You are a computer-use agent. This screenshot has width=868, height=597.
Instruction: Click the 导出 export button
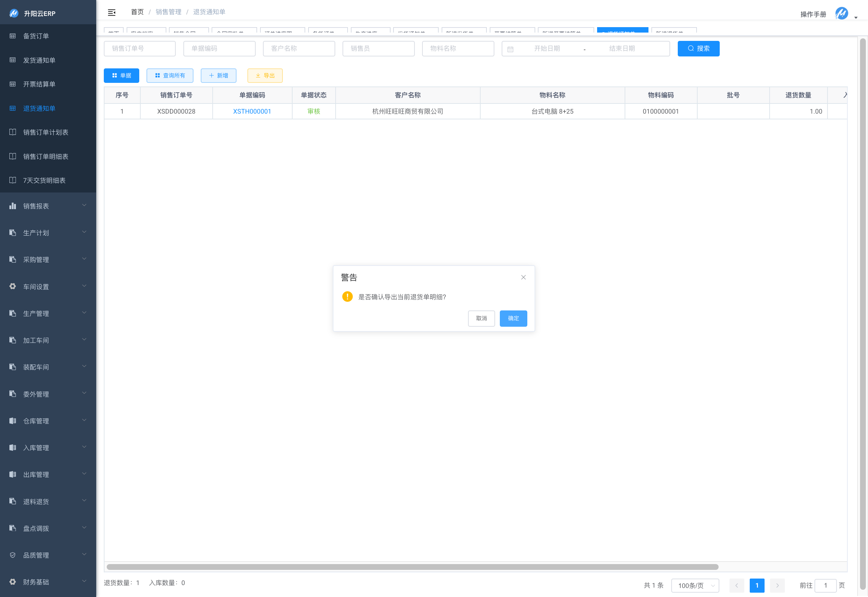[x=265, y=76]
